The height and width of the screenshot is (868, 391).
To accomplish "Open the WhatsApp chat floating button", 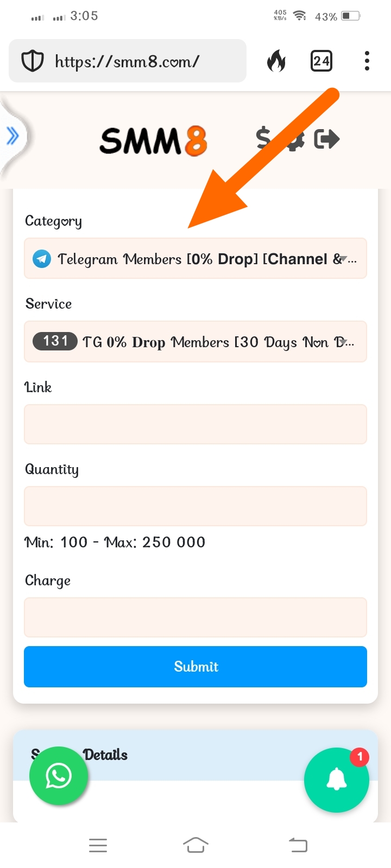I will pyautogui.click(x=59, y=776).
